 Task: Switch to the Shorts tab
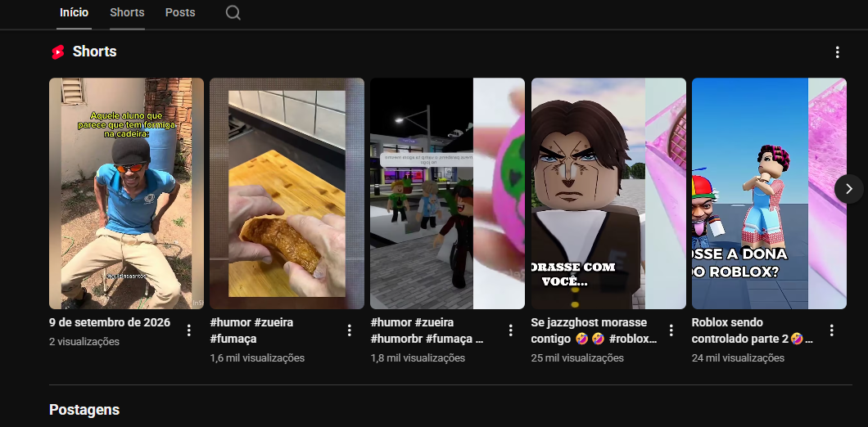point(127,12)
